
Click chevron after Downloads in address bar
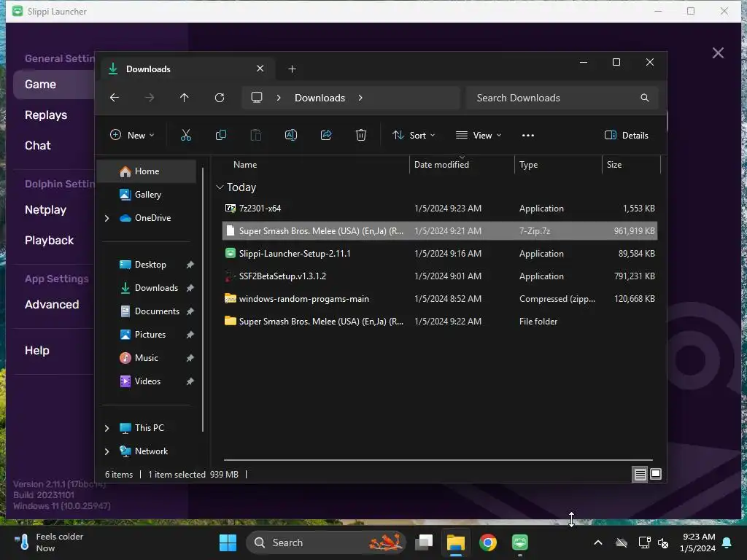click(x=360, y=98)
